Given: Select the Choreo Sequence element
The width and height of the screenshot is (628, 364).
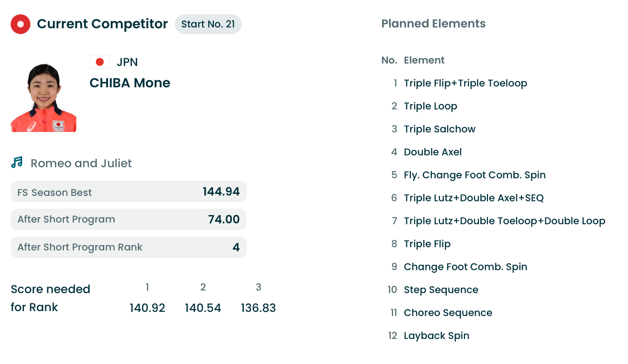Looking at the screenshot, I should coord(448,313).
